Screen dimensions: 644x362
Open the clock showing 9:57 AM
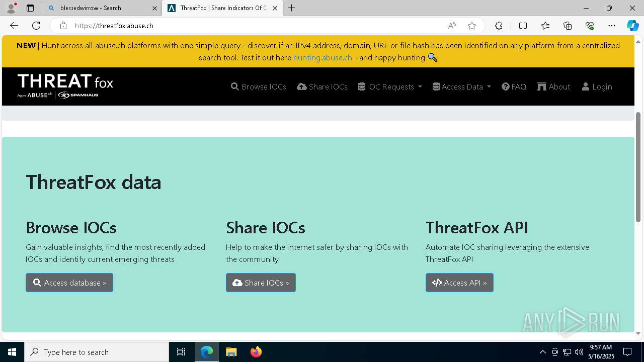[601, 352]
